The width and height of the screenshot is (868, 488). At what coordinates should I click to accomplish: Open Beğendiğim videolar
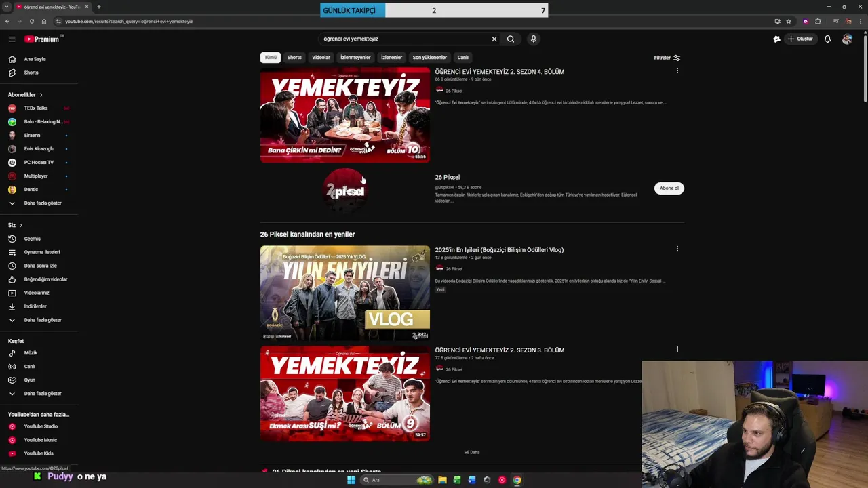(45, 279)
